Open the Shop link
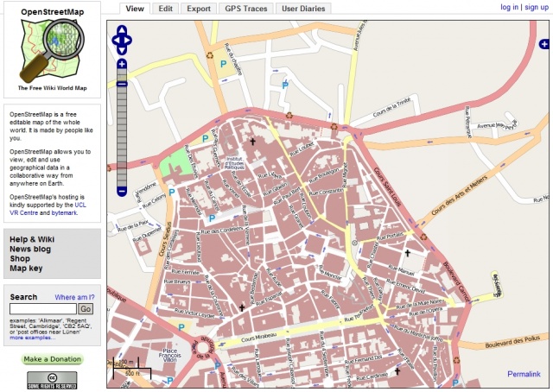553x392 pixels. (20, 258)
